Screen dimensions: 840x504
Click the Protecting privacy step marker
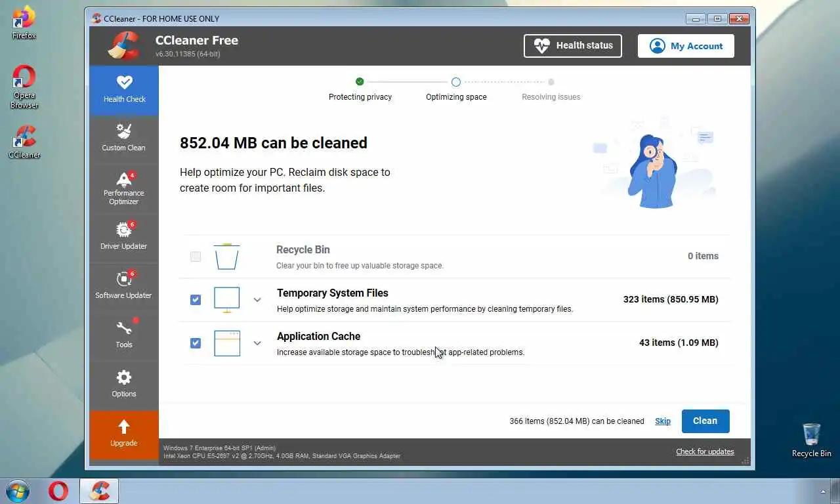tap(360, 82)
